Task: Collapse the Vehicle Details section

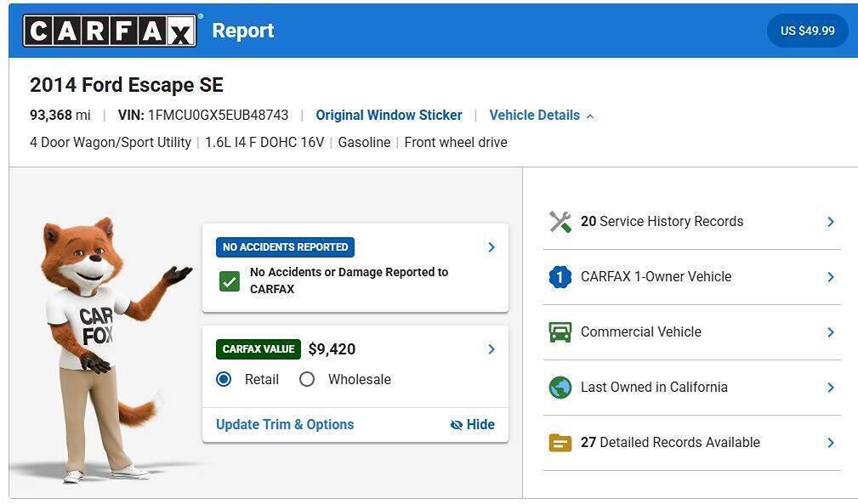Action: click(x=541, y=116)
